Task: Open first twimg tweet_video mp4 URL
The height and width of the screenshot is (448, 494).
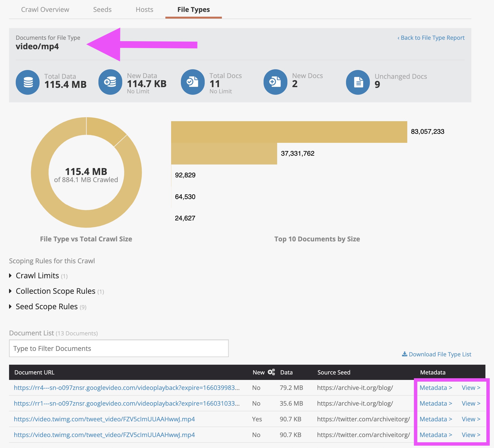Action: tap(104, 419)
